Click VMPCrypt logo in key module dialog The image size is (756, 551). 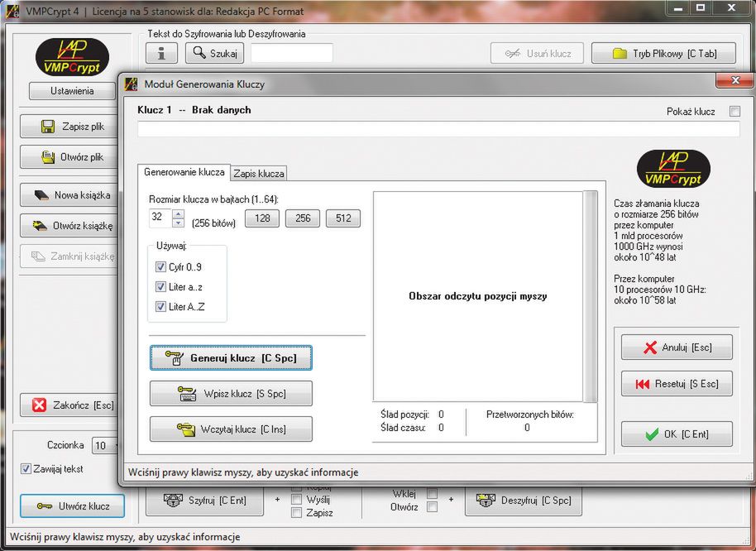(673, 170)
